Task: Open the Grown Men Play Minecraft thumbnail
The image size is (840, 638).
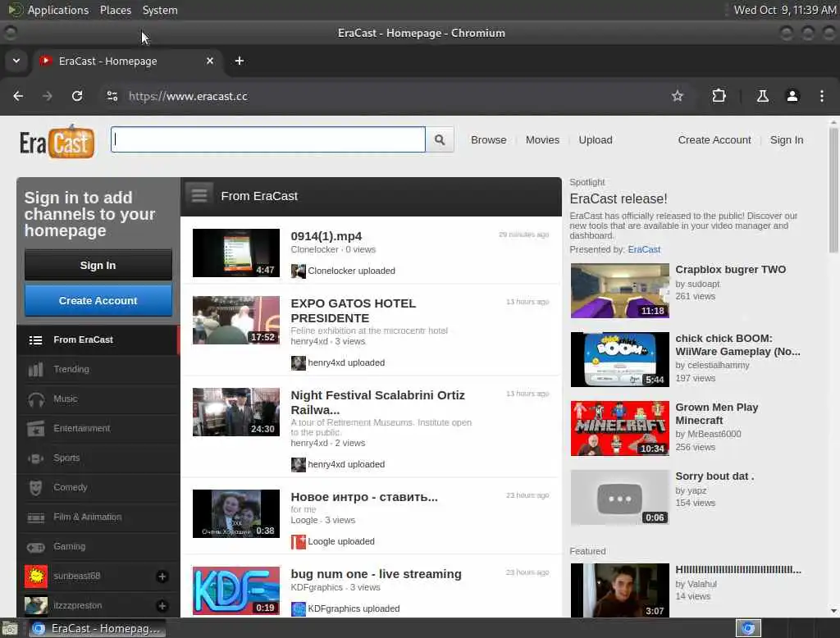Action: pyautogui.click(x=620, y=429)
